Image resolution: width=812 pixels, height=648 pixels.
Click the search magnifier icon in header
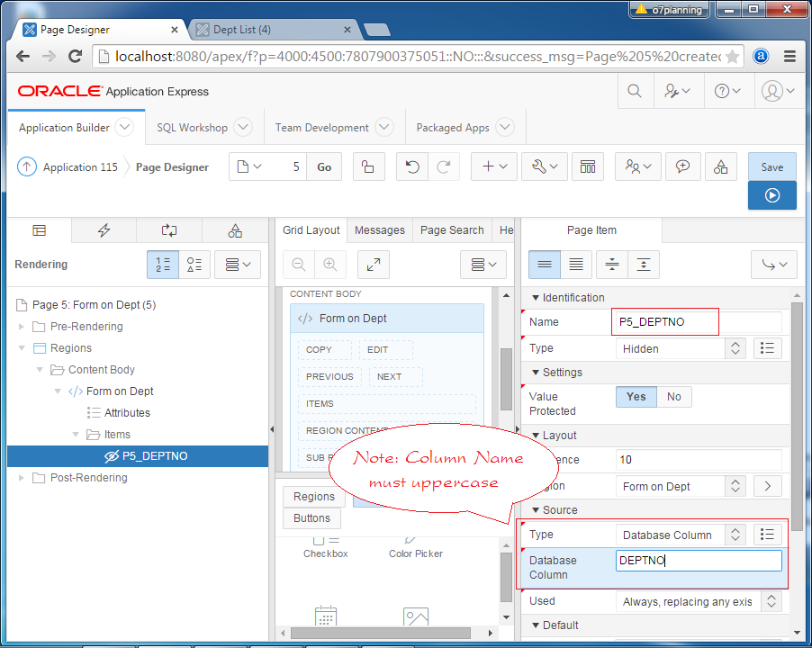coord(635,91)
